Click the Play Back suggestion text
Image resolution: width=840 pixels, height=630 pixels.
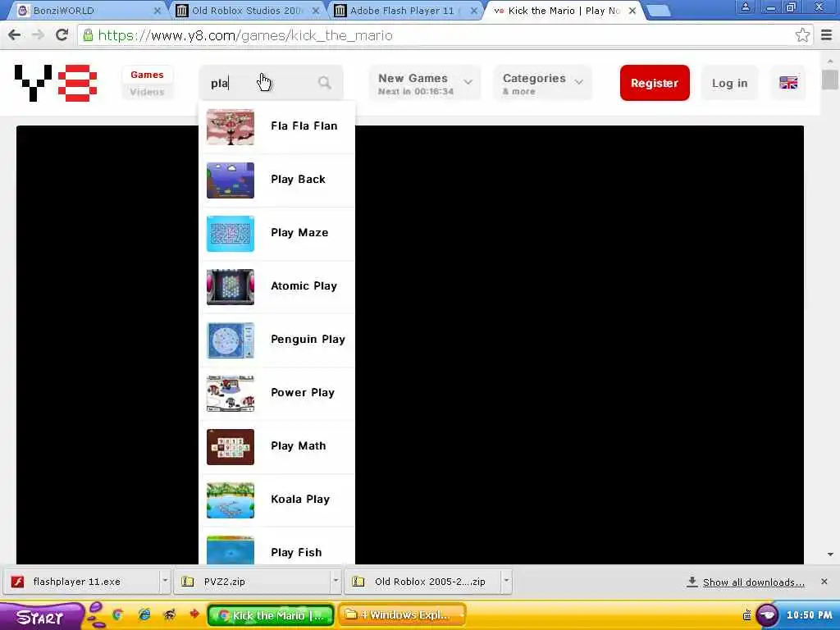click(x=298, y=180)
